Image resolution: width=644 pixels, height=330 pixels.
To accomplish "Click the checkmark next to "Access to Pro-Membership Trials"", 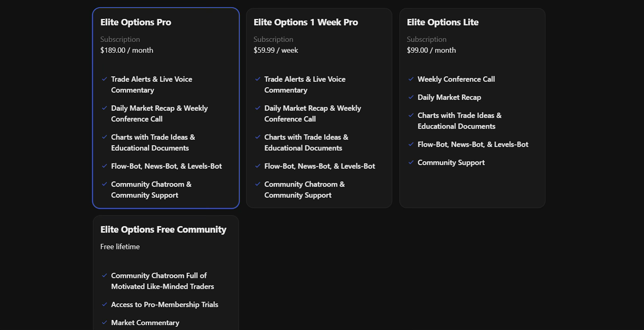I will click(105, 305).
